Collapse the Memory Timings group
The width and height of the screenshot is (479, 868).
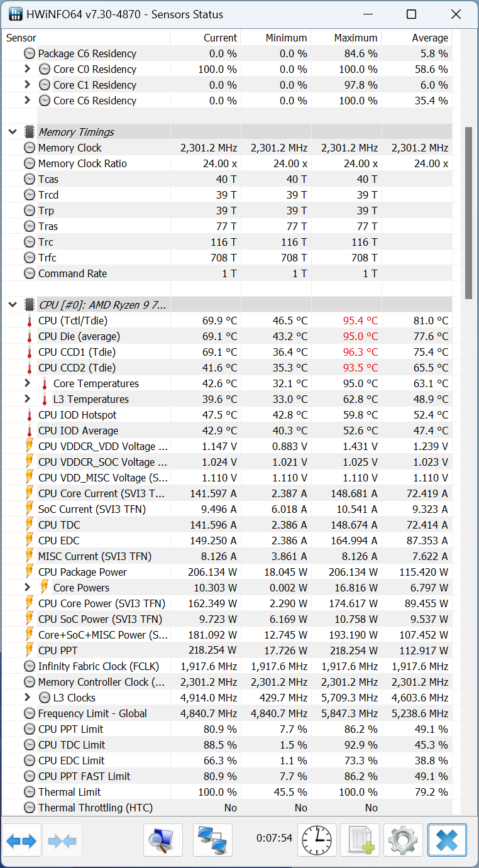tap(13, 132)
